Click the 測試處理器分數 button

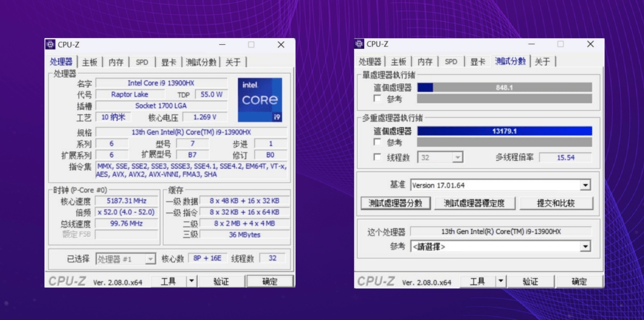(x=395, y=203)
